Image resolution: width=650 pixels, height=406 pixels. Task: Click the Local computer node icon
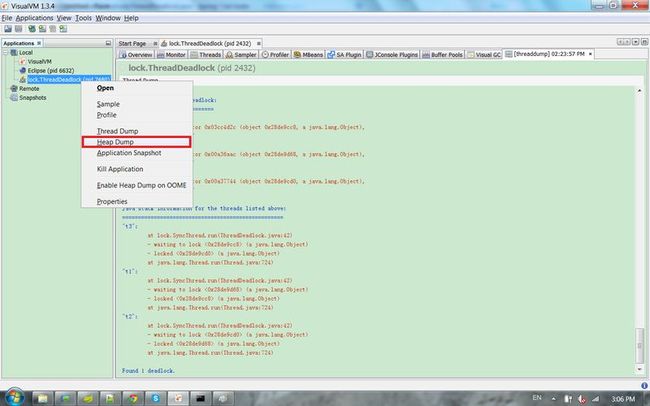14,53
